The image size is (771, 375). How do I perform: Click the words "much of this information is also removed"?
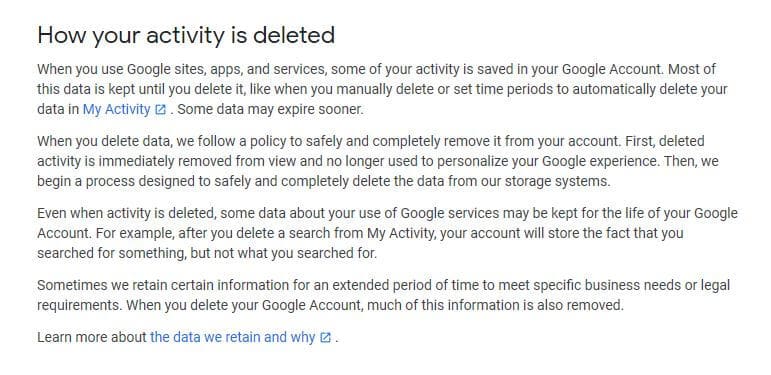(493, 305)
